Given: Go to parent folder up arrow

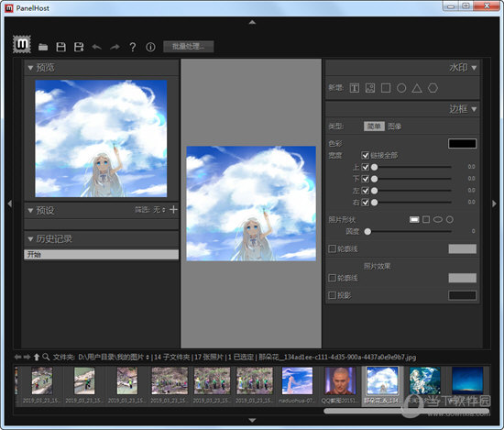Looking at the screenshot, I should tap(37, 357).
